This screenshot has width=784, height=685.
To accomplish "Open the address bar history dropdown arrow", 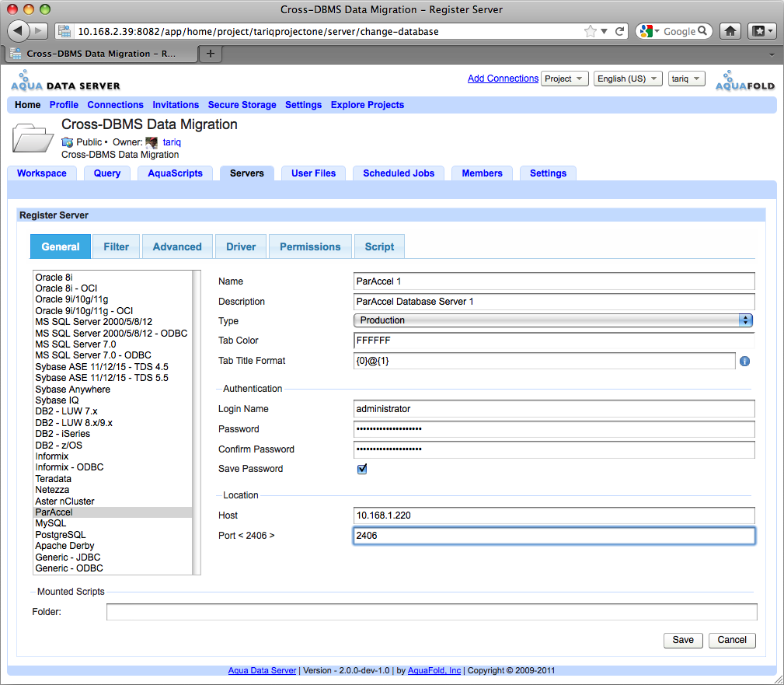I will tap(604, 32).
